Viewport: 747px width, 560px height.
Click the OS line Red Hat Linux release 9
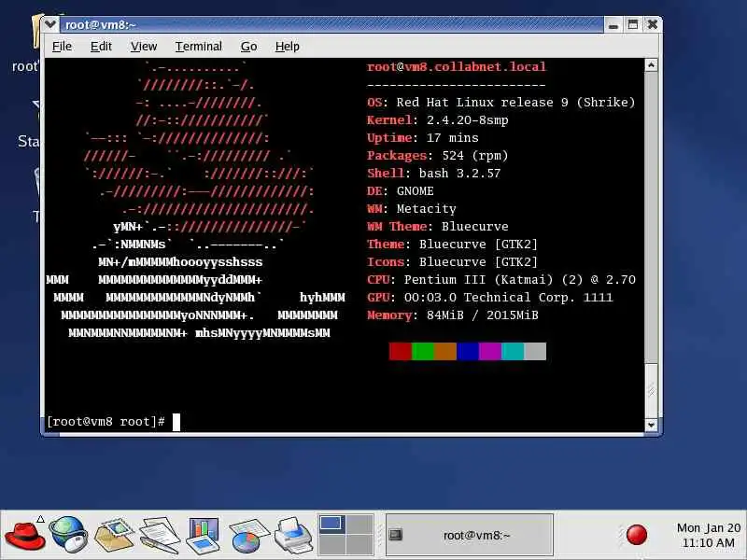click(501, 103)
